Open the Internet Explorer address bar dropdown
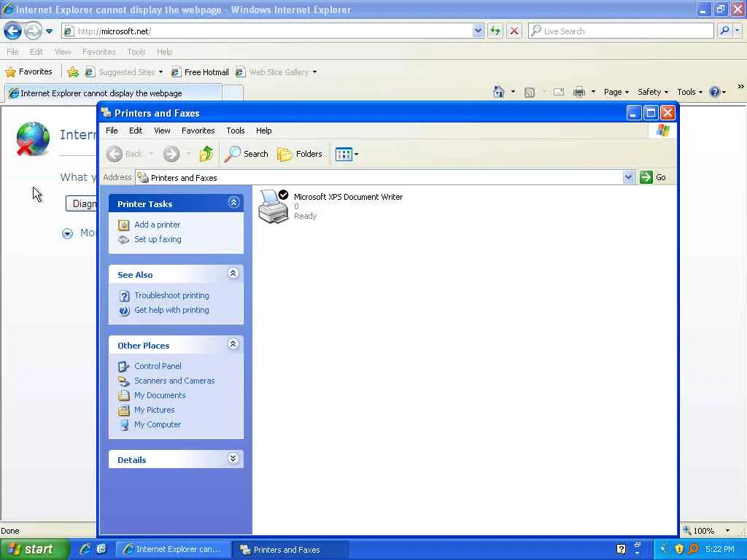The width and height of the screenshot is (747, 560). (478, 31)
